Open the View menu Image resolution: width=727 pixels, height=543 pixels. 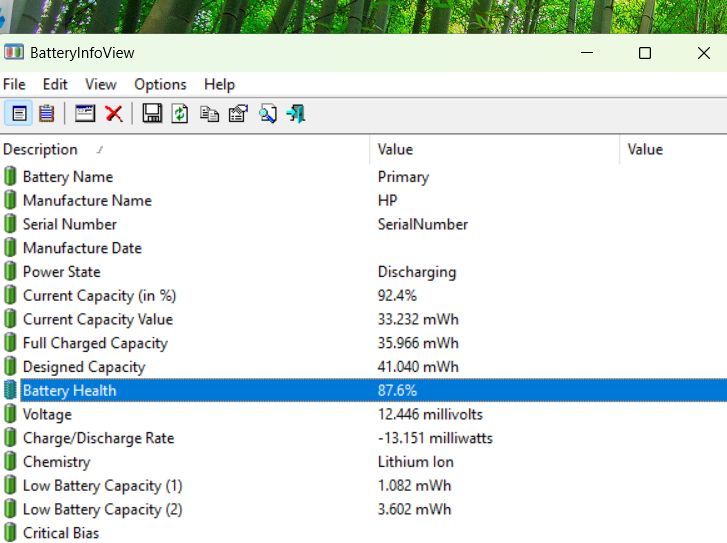click(x=100, y=84)
